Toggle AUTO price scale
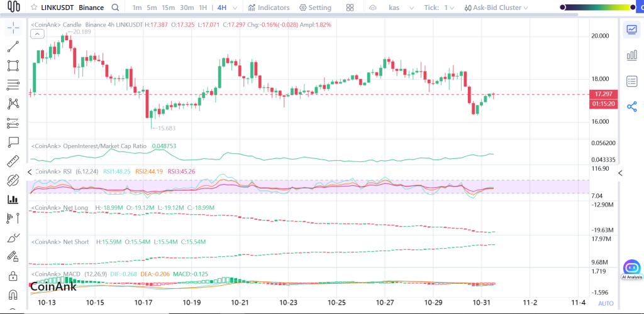644x314 pixels. 605,303
